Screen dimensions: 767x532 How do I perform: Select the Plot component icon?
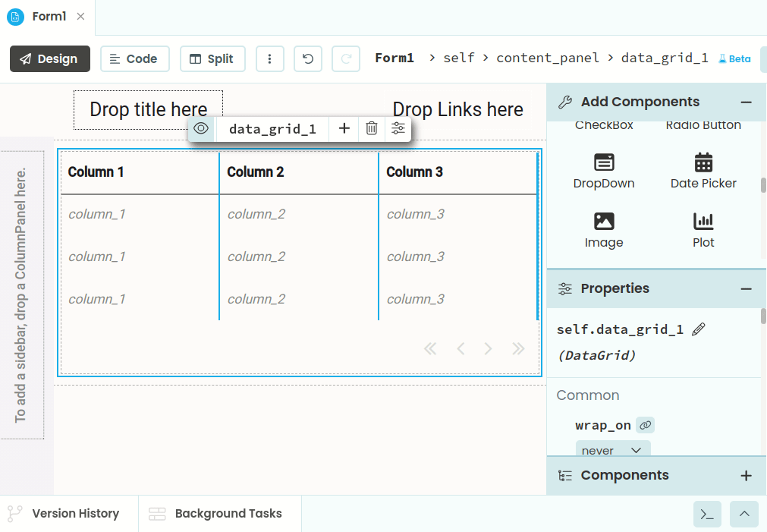[703, 222]
